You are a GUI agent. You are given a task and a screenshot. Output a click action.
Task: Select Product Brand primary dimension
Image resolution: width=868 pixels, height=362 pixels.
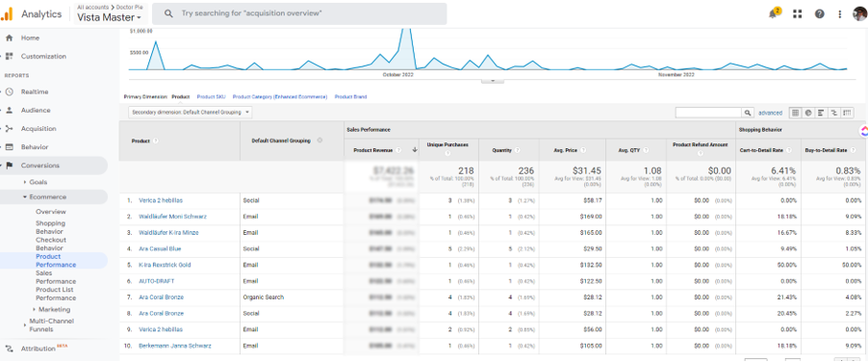[x=350, y=97]
